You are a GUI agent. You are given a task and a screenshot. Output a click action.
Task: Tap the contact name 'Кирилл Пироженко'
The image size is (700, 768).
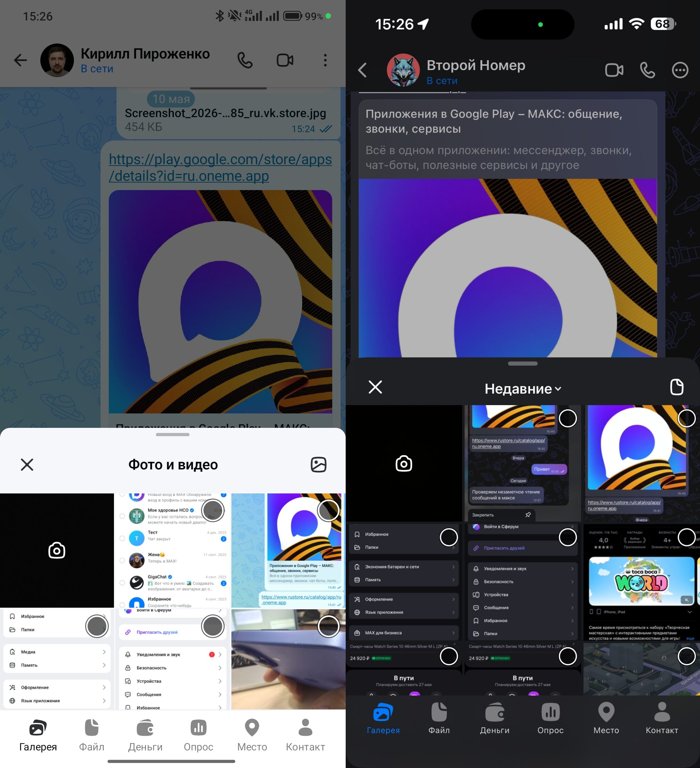tap(145, 54)
